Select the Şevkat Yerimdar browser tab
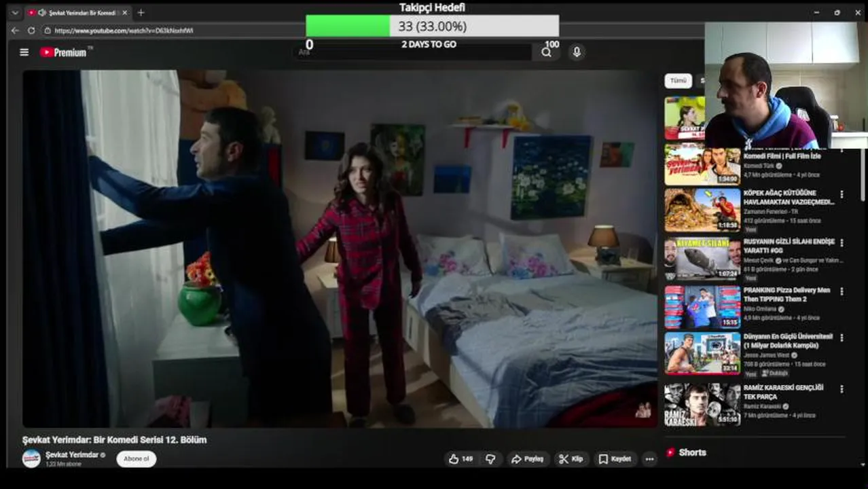The height and width of the screenshot is (489, 868). [77, 12]
